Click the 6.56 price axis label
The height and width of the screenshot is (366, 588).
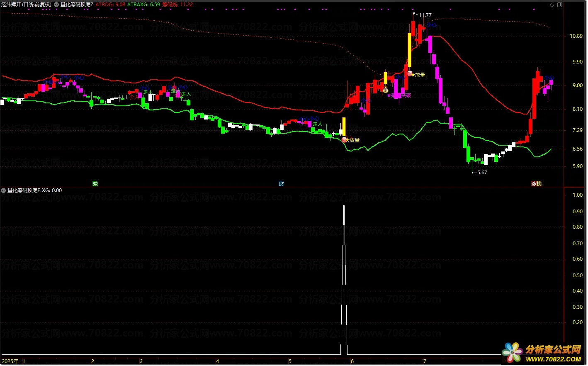(x=577, y=149)
